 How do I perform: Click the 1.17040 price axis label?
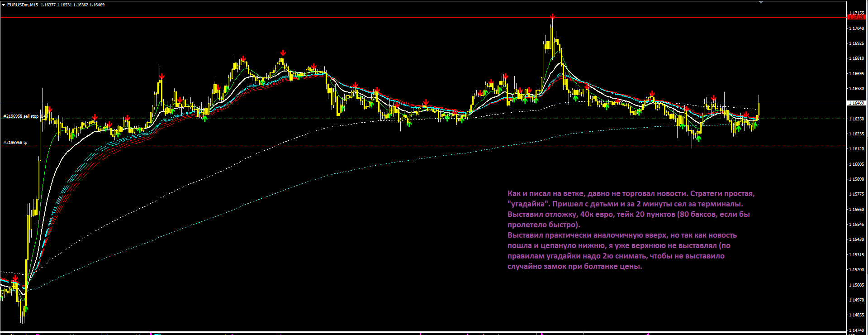coord(856,29)
